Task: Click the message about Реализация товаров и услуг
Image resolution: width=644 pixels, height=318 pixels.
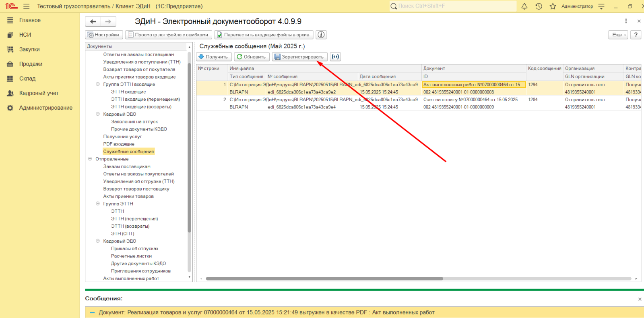Action: point(266,312)
